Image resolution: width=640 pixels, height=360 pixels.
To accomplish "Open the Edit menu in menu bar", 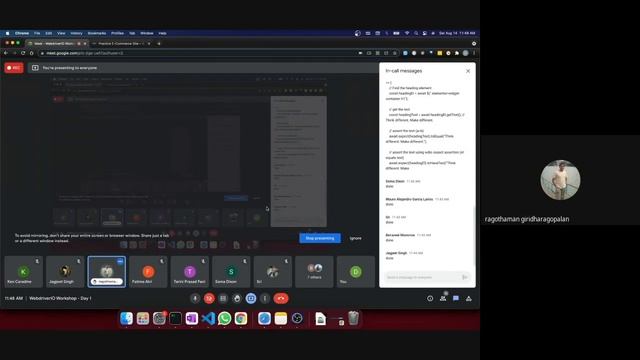I will click(49, 33).
